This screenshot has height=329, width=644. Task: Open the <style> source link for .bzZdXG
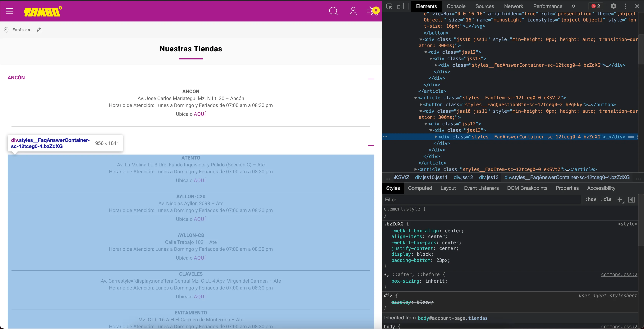pyautogui.click(x=627, y=224)
